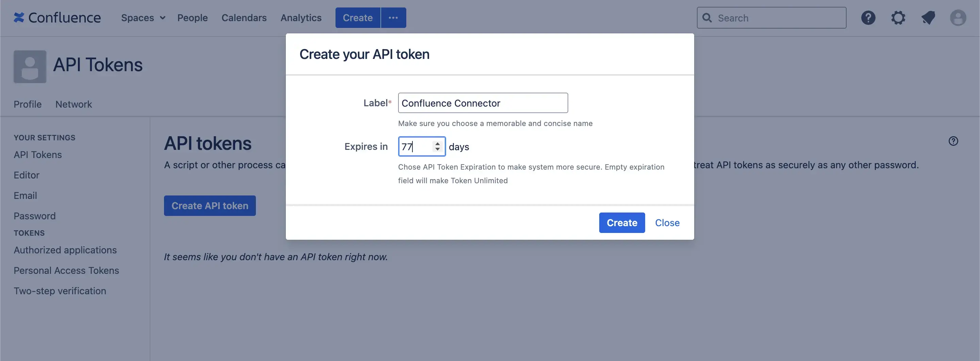Open Authorized applications in sidebar
The height and width of the screenshot is (361, 980).
tap(65, 250)
